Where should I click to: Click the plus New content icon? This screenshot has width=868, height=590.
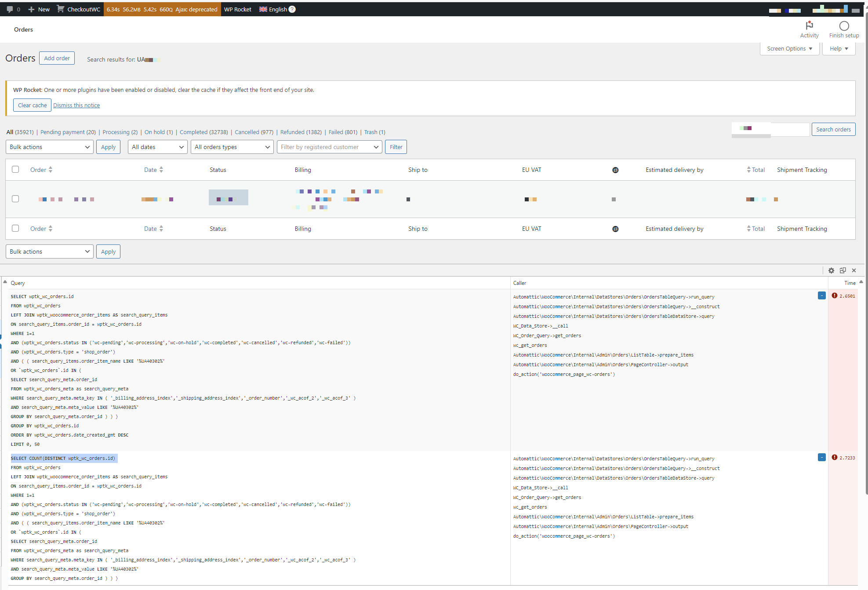(x=31, y=9)
